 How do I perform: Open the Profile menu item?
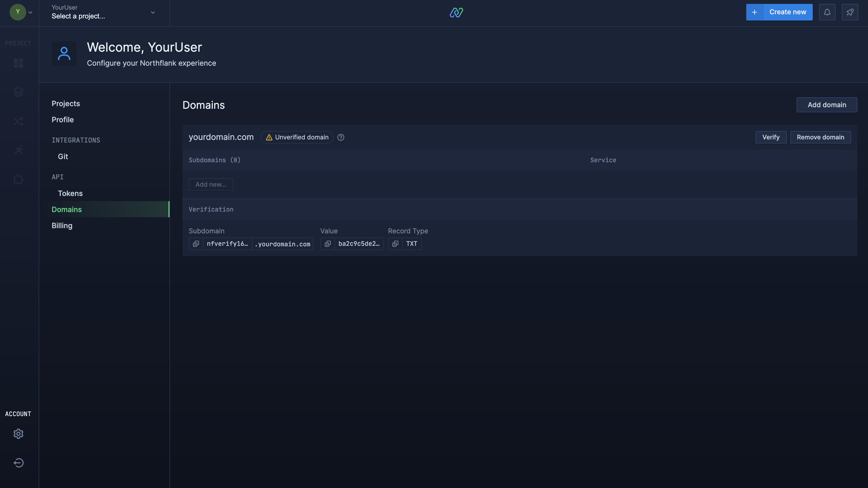coord(63,120)
